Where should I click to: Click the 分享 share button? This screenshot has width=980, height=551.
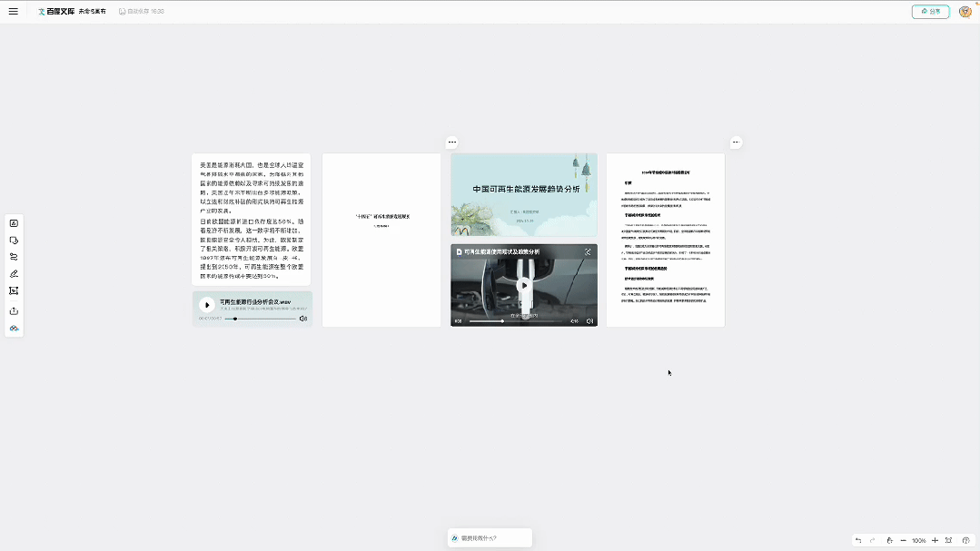coord(930,11)
